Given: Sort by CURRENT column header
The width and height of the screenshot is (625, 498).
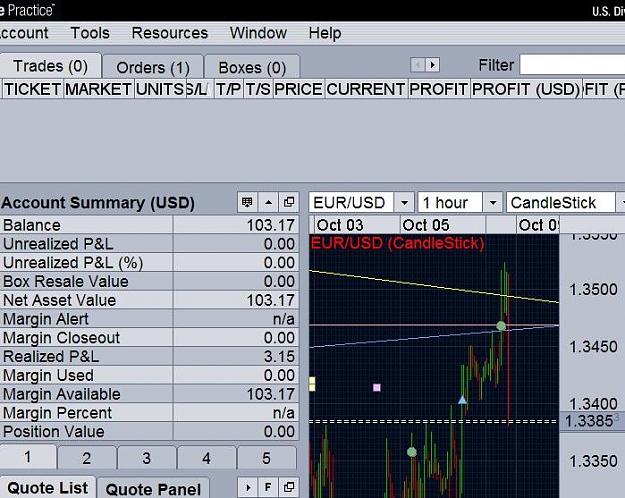Looking at the screenshot, I should 366,89.
